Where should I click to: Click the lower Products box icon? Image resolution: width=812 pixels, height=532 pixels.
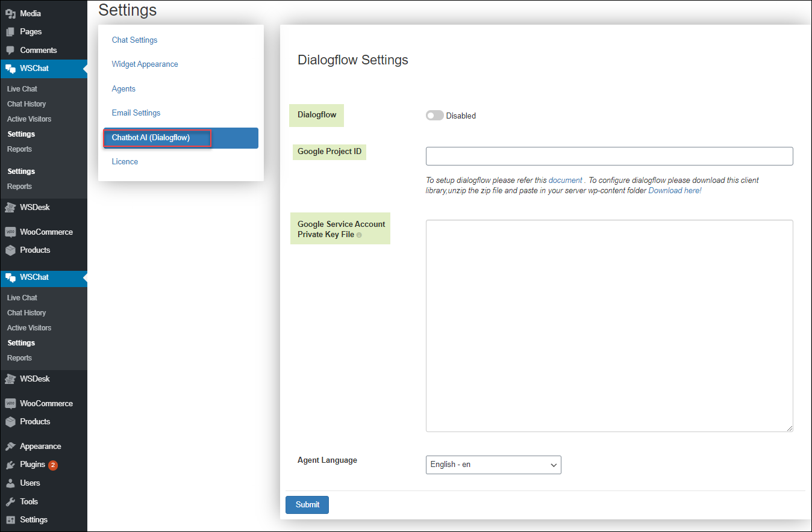(x=10, y=422)
